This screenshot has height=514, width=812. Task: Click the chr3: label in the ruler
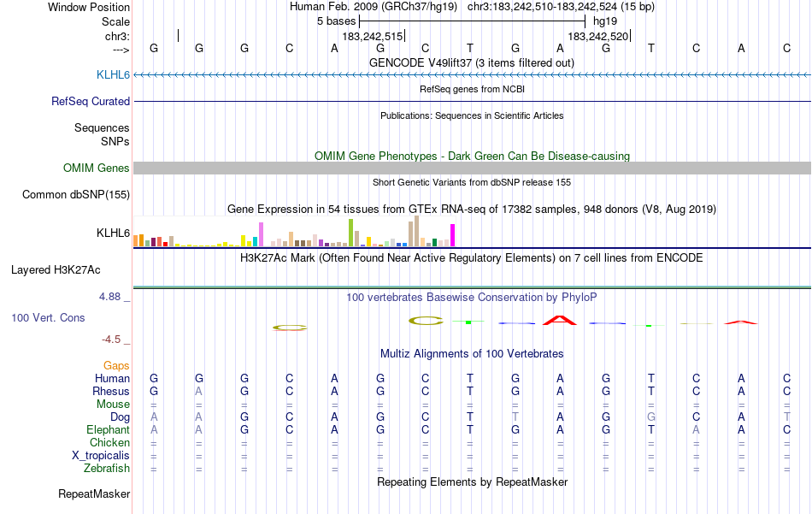coord(118,36)
